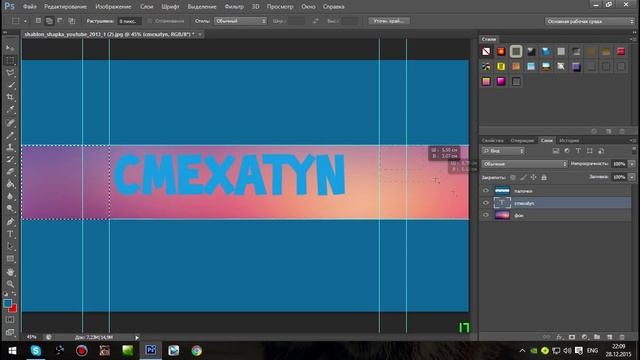
Task: Switch to the Actions tab
Action: [x=522, y=140]
